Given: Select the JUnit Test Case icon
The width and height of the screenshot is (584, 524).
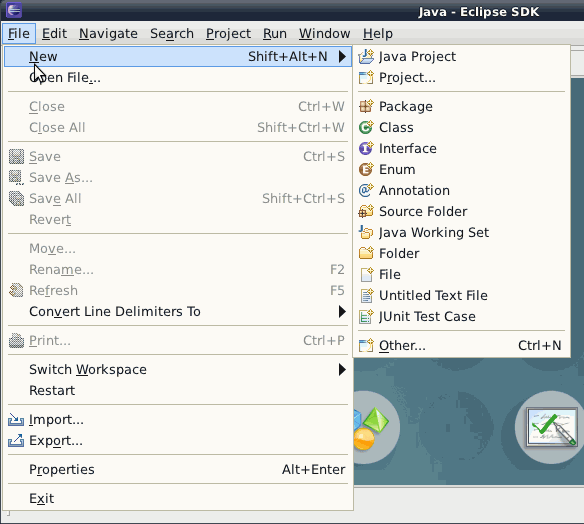Looking at the screenshot, I should [x=366, y=317].
